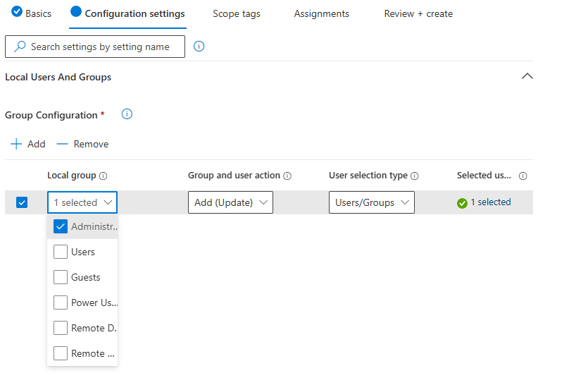
Task: Go to the Assignments tab
Action: tap(321, 13)
